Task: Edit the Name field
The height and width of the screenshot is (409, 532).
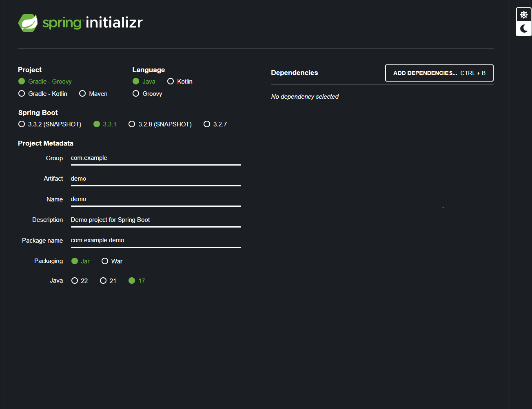Action: coord(155,199)
